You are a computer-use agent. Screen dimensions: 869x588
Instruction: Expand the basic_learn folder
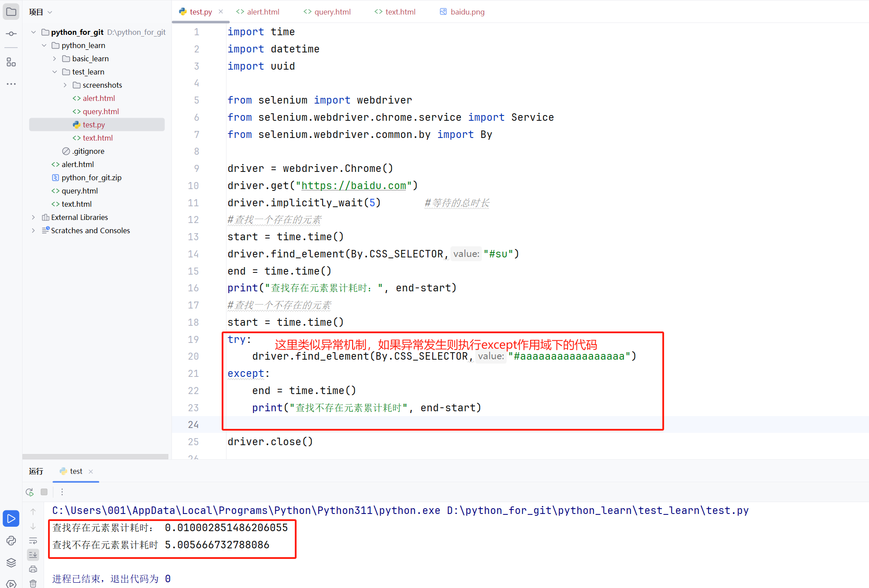(x=55, y=59)
